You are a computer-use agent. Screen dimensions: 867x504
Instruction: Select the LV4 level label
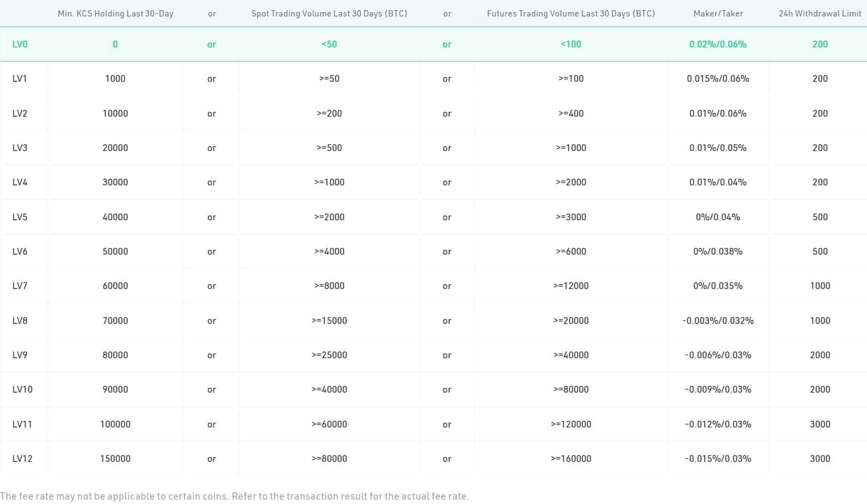20,182
